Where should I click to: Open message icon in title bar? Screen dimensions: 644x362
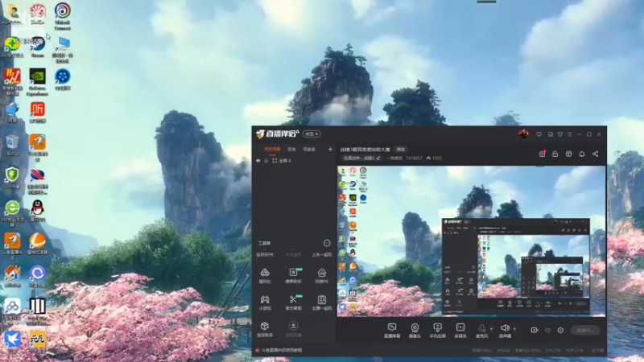click(539, 134)
